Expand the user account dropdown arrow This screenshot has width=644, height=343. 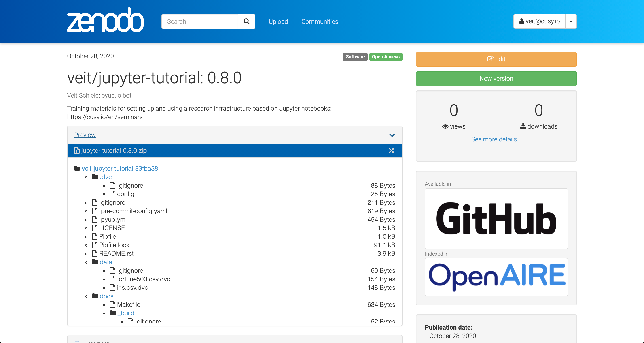pyautogui.click(x=571, y=21)
